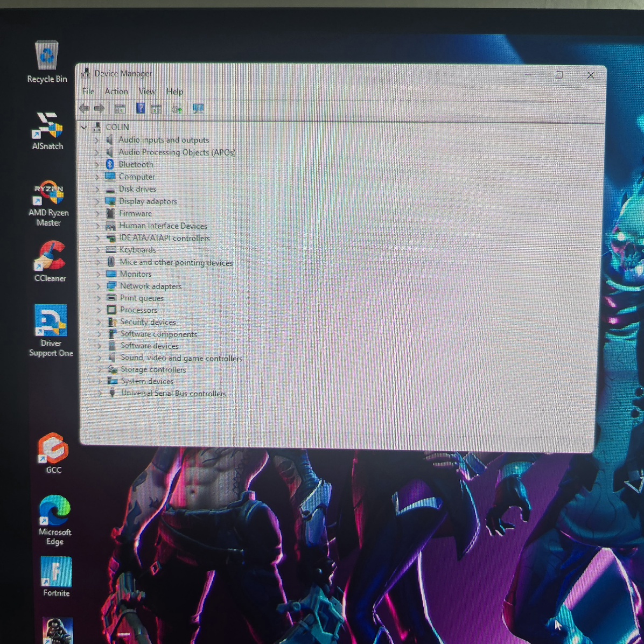
Task: Expand the Keyboards chevron
Action: 98,250
